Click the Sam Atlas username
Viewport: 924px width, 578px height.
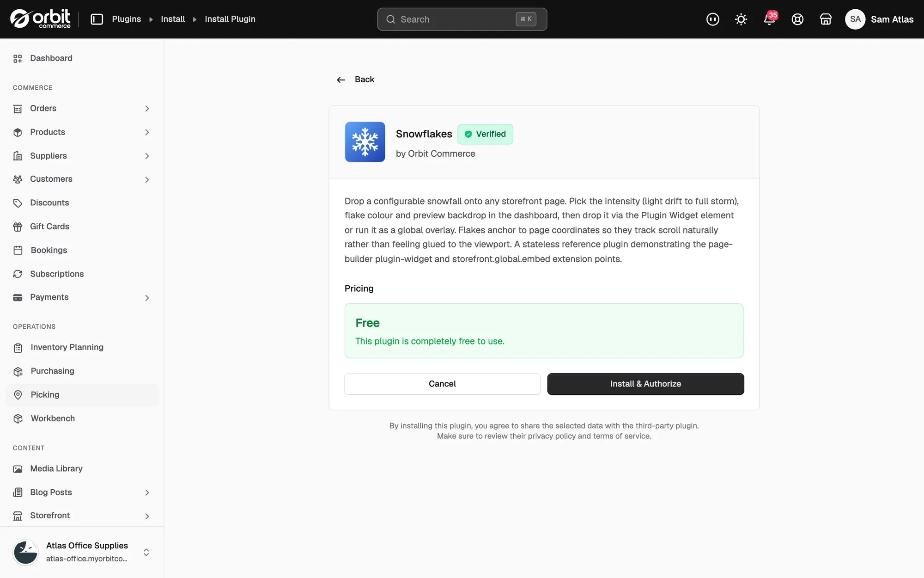point(892,19)
